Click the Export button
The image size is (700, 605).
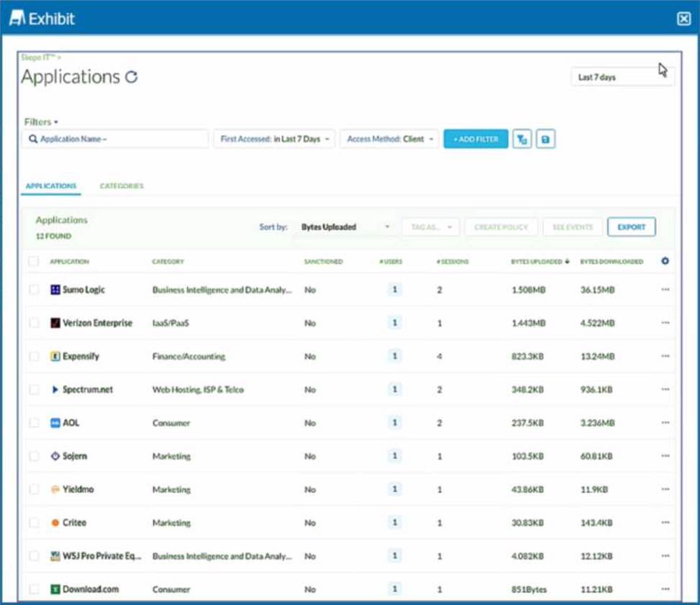tap(631, 227)
